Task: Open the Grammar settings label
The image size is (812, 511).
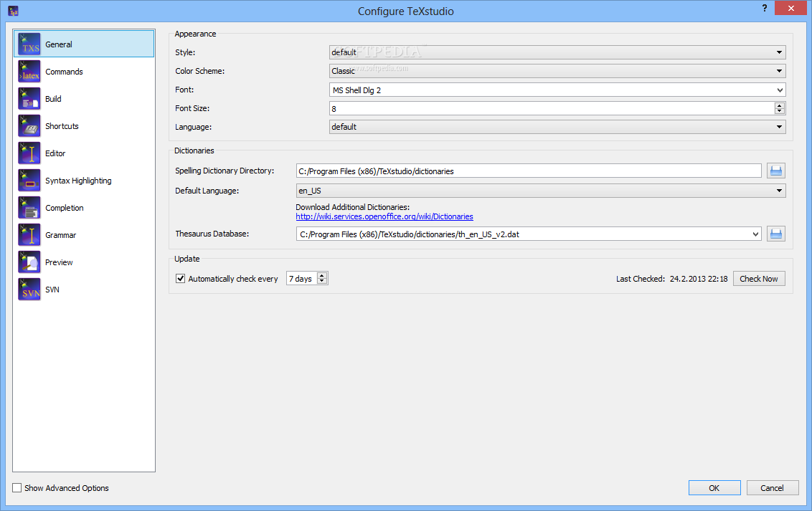Action: [60, 235]
